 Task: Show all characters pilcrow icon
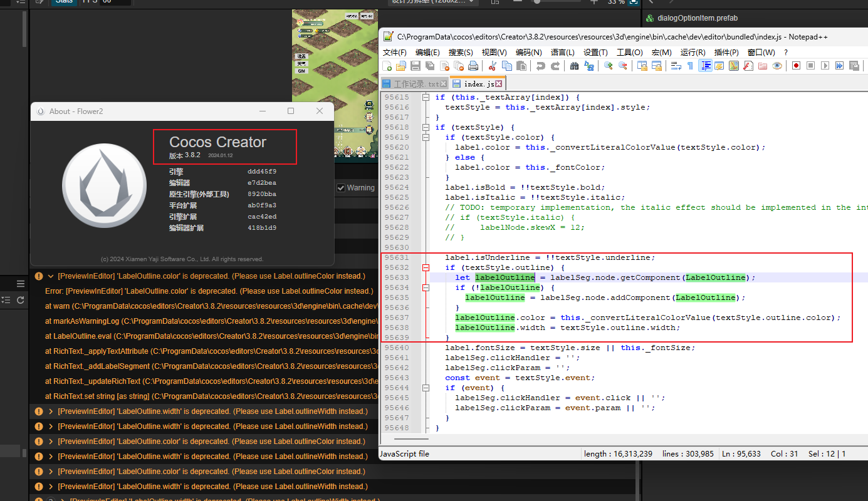point(691,66)
